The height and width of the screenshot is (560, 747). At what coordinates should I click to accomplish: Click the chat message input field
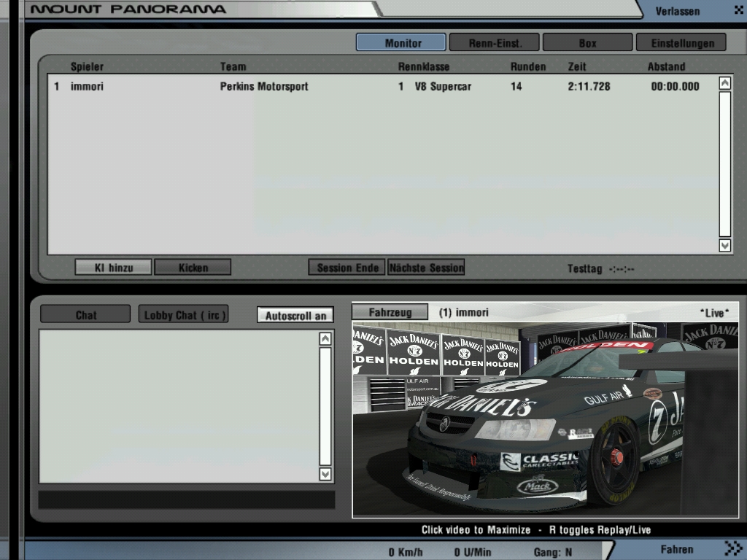coord(187,499)
